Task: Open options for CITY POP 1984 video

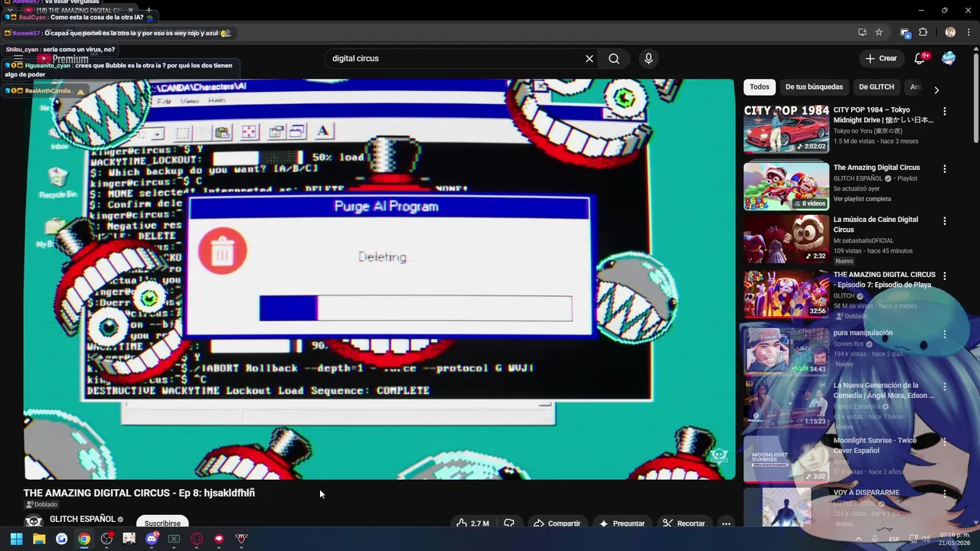Action: (x=944, y=112)
